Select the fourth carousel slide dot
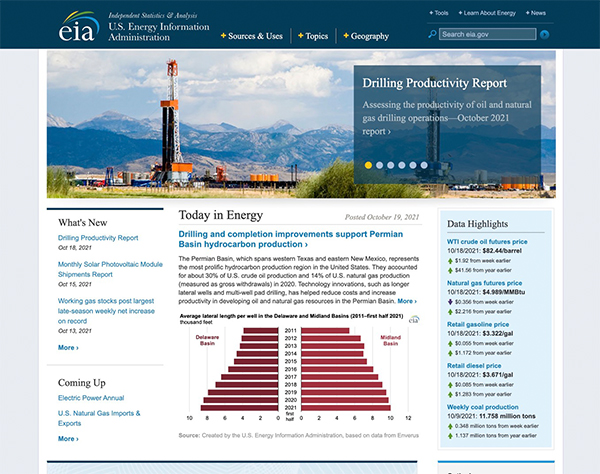The width and height of the screenshot is (600, 474). pyautogui.click(x=401, y=165)
